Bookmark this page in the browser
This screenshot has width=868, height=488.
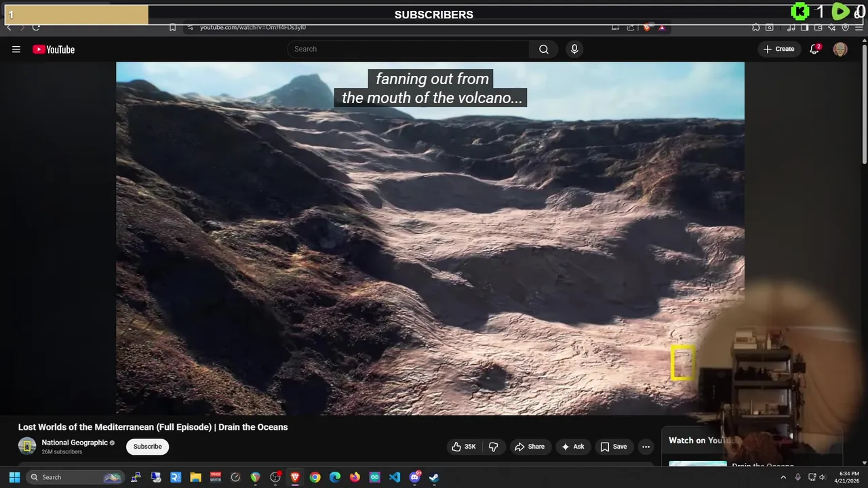(x=172, y=28)
